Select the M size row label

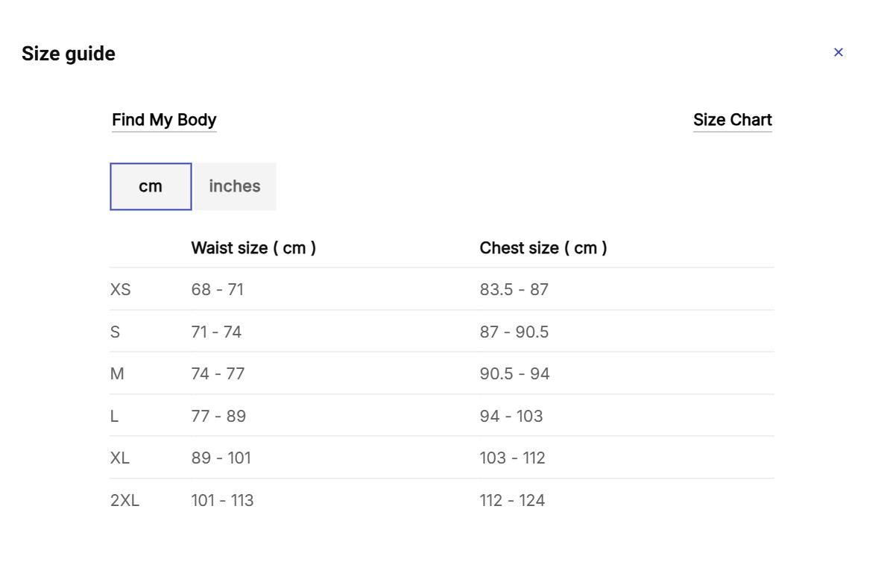point(117,373)
